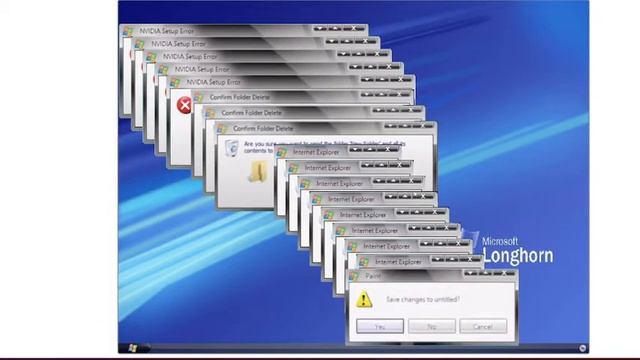Click the frontmost Internet Explorer title bar icon

pyautogui.click(x=363, y=262)
